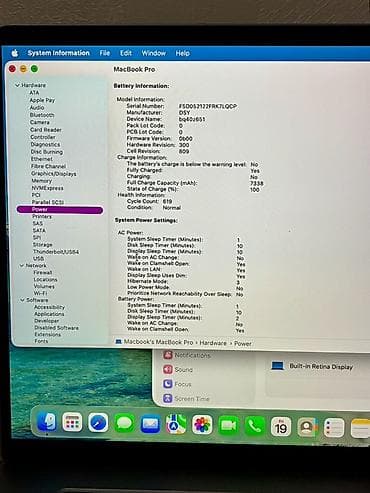
Task: Open Finder from the Dock
Action: coord(47,422)
